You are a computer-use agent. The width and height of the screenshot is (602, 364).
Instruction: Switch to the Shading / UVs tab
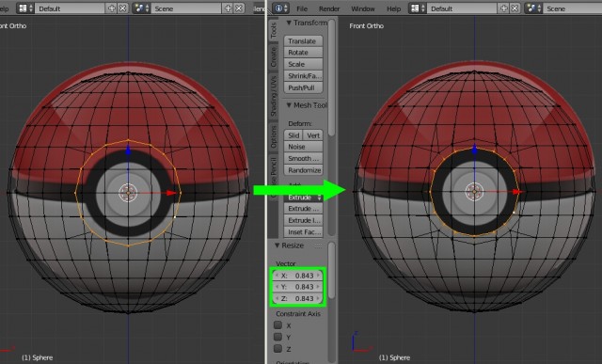pyautogui.click(x=274, y=96)
